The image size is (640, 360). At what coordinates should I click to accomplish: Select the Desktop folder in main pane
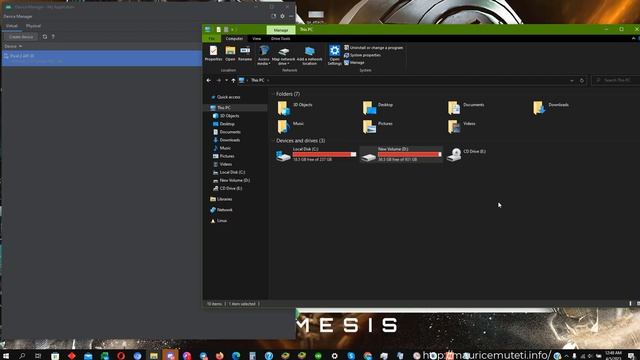point(378,108)
